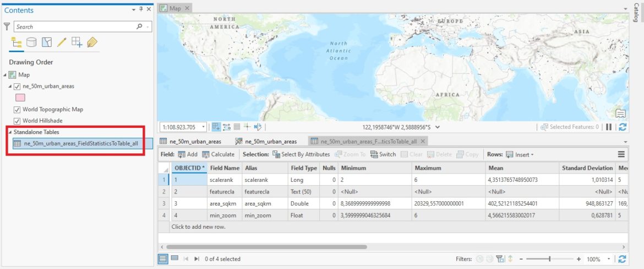Image resolution: width=644 pixels, height=269 pixels.
Task: Refresh the map view
Action: pos(623,127)
